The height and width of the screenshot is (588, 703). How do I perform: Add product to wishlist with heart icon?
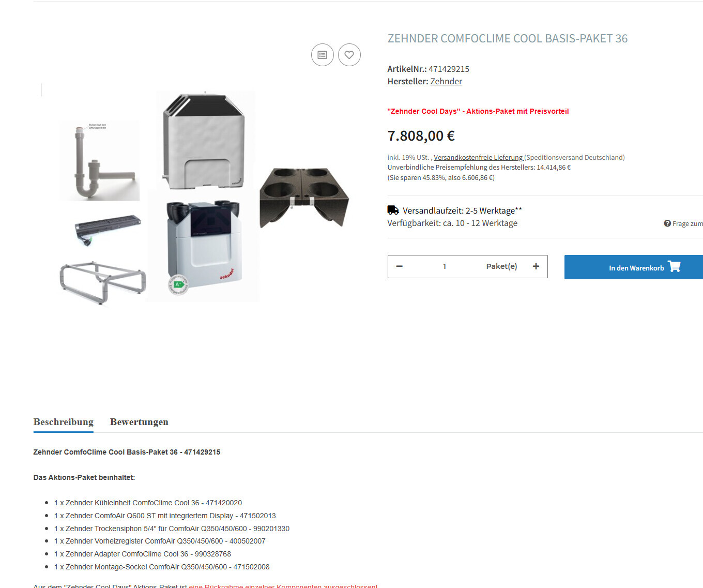coord(349,55)
